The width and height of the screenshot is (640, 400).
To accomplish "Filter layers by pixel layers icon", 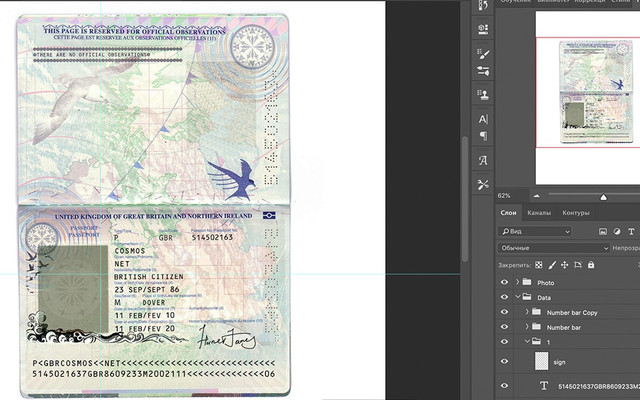I will point(603,231).
